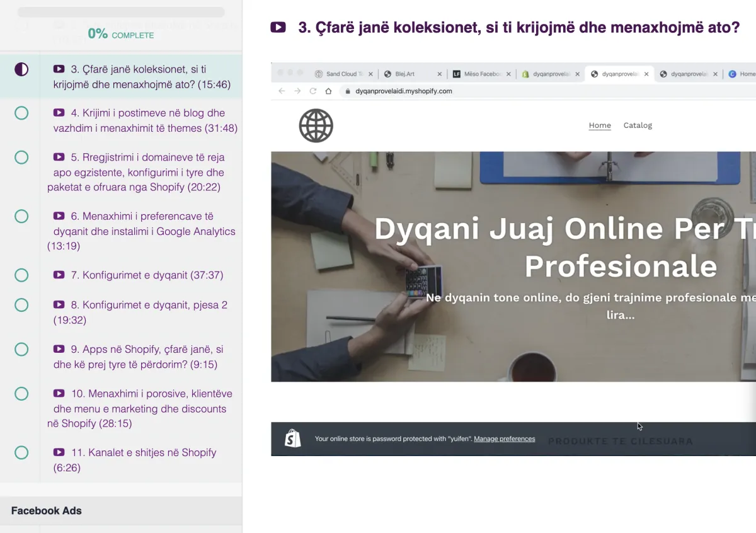The height and width of the screenshot is (533, 756).
Task: Click browser home icon
Action: click(x=328, y=91)
